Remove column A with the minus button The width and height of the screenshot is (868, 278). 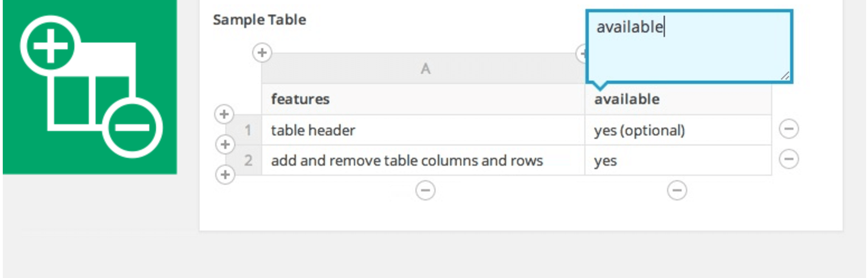[425, 190]
